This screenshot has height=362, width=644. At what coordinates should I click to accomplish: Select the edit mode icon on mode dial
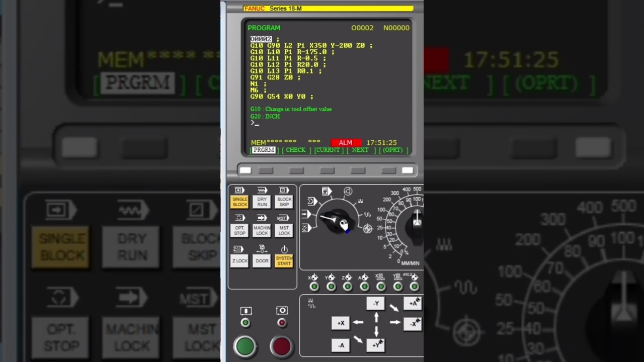click(x=311, y=201)
